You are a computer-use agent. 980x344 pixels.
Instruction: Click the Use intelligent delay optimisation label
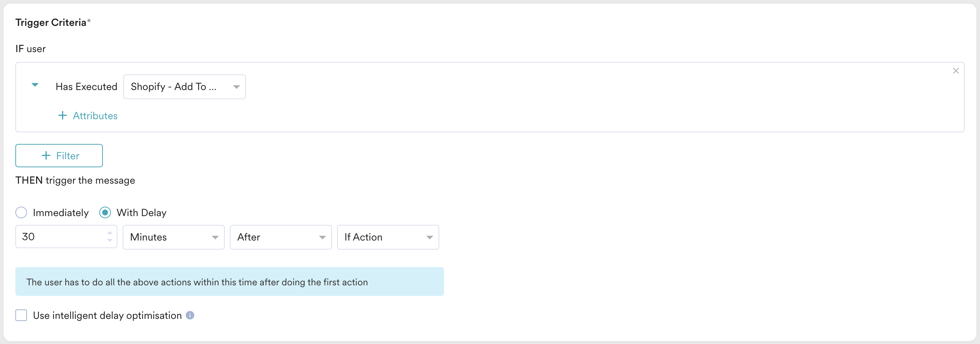(107, 316)
